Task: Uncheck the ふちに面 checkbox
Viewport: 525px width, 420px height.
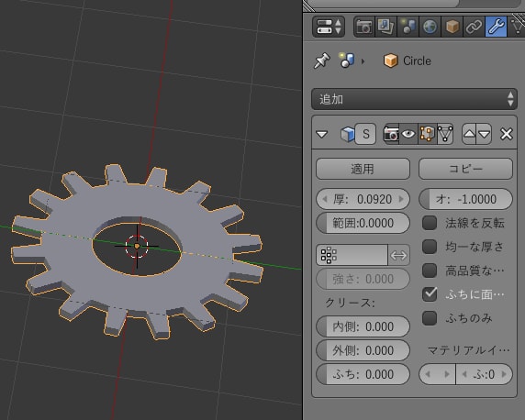Action: point(430,294)
